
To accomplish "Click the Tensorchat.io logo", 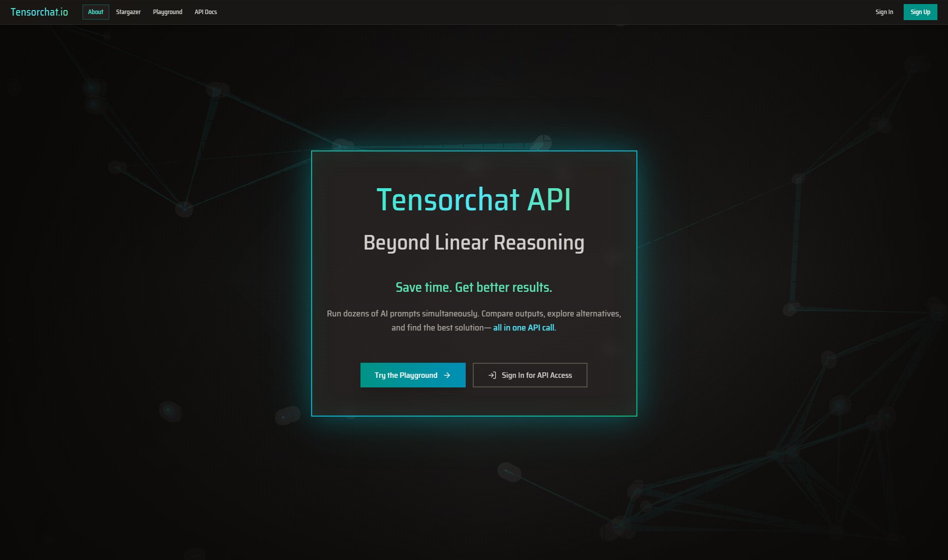I will pyautogui.click(x=39, y=12).
